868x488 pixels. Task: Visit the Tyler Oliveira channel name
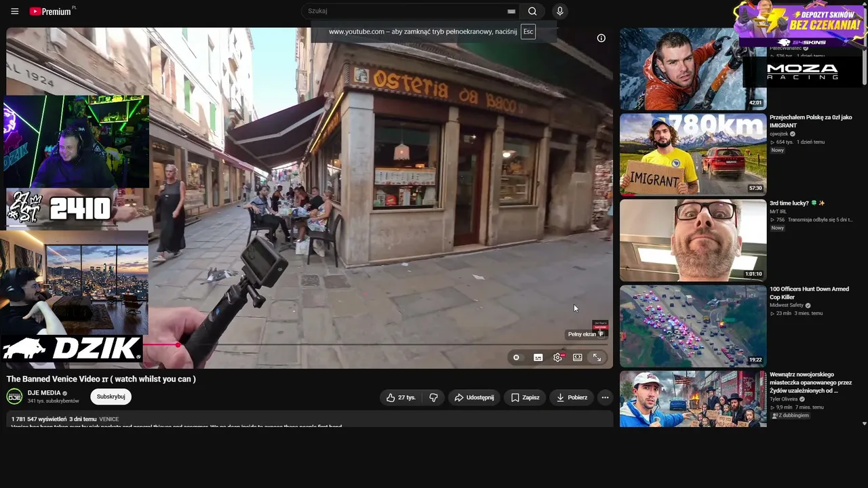point(784,399)
